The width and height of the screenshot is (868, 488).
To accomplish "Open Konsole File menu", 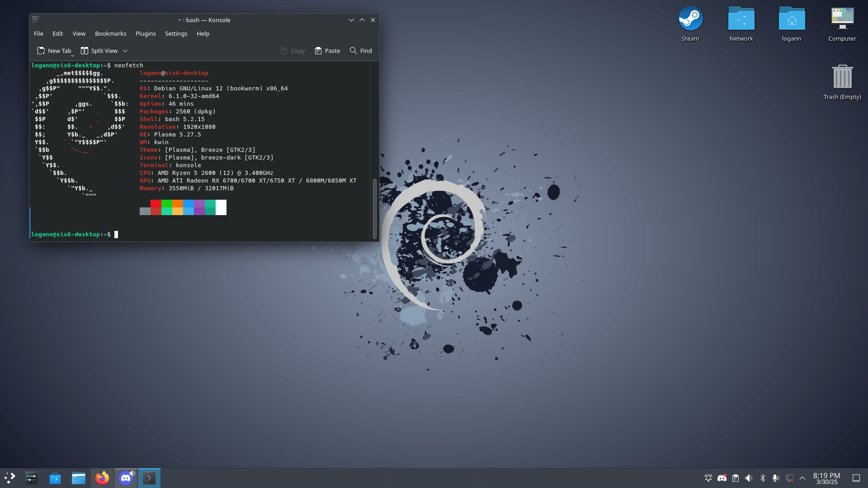I will (38, 33).
